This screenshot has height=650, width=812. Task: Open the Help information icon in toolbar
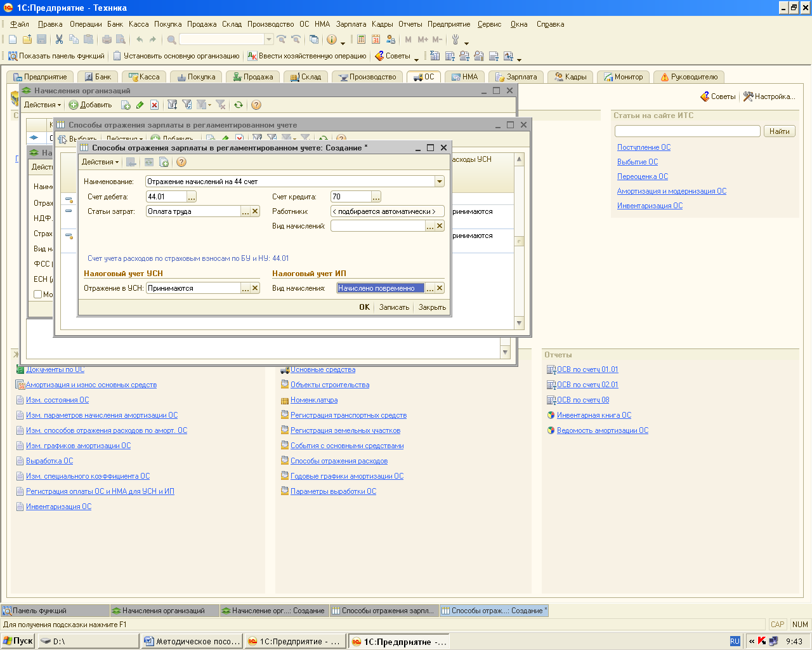point(332,39)
